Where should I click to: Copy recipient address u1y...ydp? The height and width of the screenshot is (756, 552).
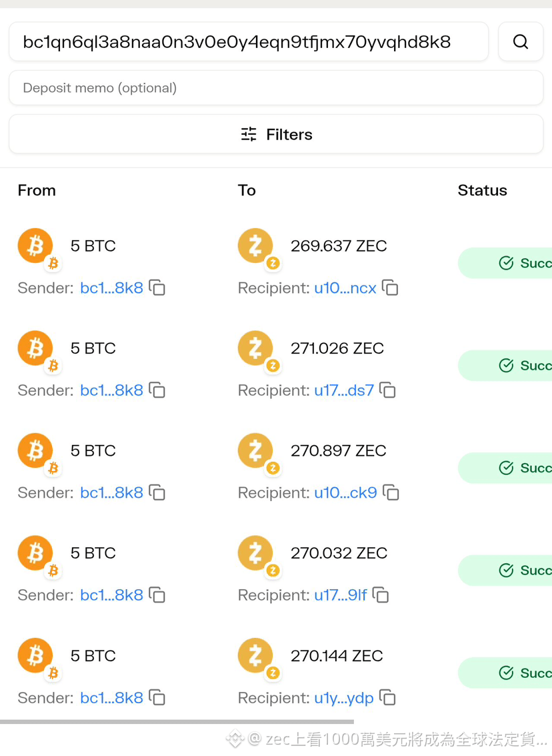click(x=388, y=698)
